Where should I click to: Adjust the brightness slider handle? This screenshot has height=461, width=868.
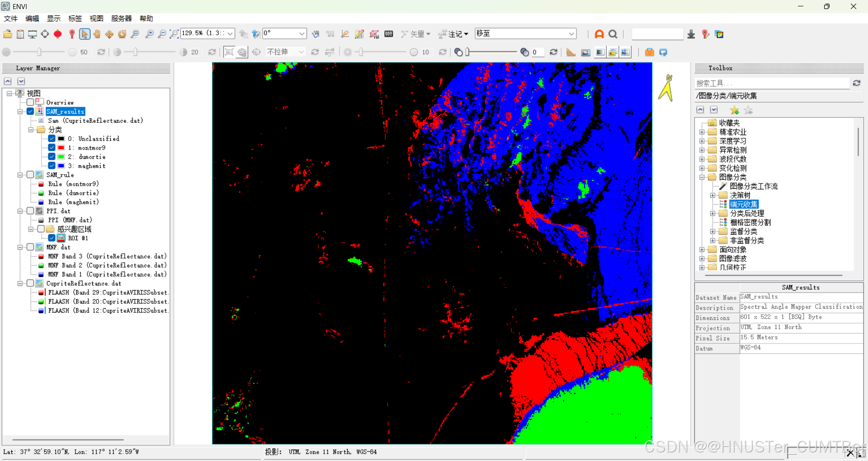point(39,52)
